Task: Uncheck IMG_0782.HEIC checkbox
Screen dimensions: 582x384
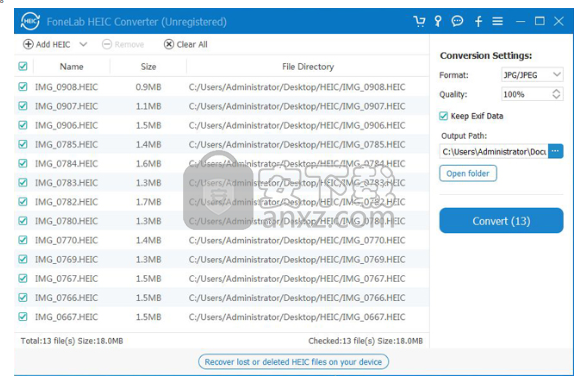Action: click(x=23, y=202)
